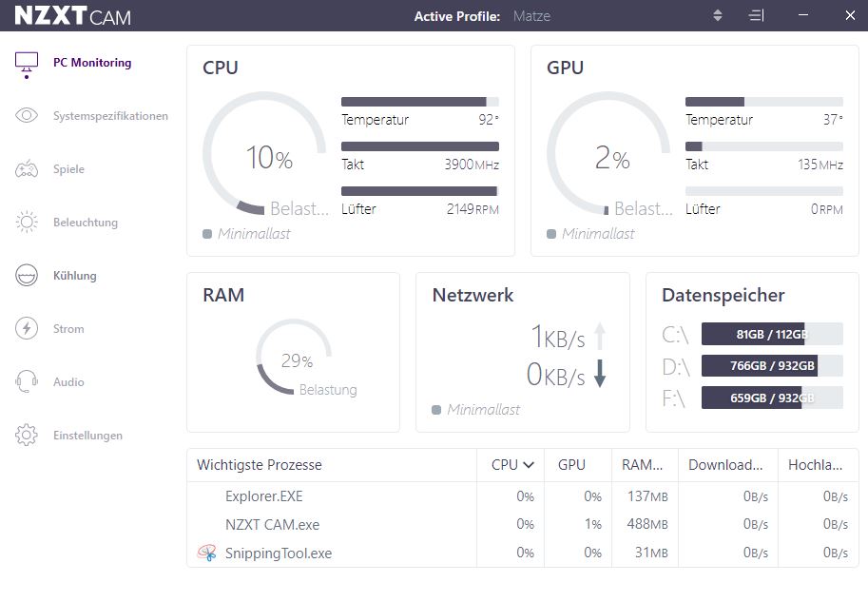The width and height of the screenshot is (868, 602).
Task: Click the GPU 2% load gauge
Action: pyautogui.click(x=608, y=153)
